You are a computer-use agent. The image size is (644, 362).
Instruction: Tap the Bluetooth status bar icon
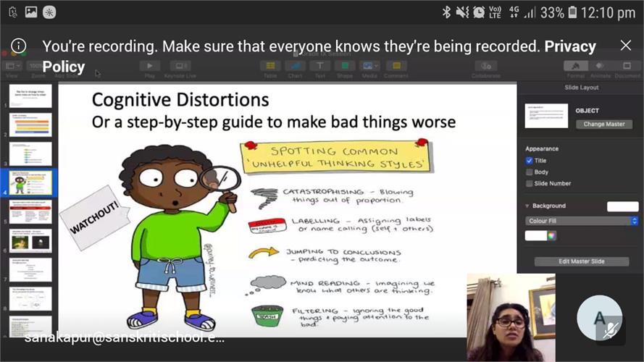click(x=446, y=12)
